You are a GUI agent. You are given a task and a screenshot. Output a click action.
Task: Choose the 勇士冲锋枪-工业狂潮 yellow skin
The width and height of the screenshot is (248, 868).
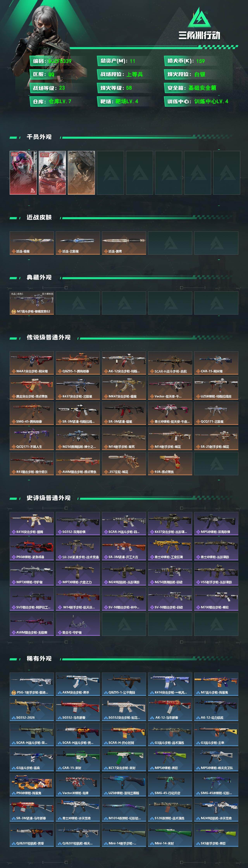170,549
